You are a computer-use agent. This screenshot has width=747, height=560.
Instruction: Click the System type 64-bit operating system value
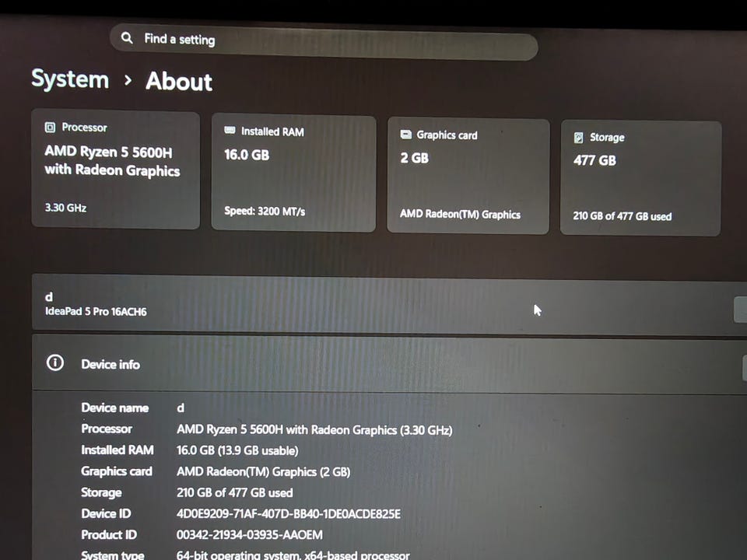tap(293, 555)
